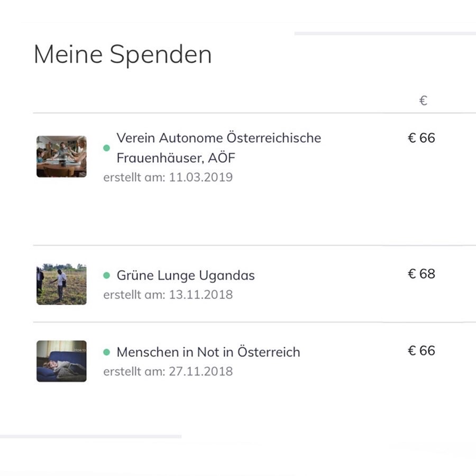
Task: Open Menschen in Not in Österreich entry
Action: pos(208,352)
